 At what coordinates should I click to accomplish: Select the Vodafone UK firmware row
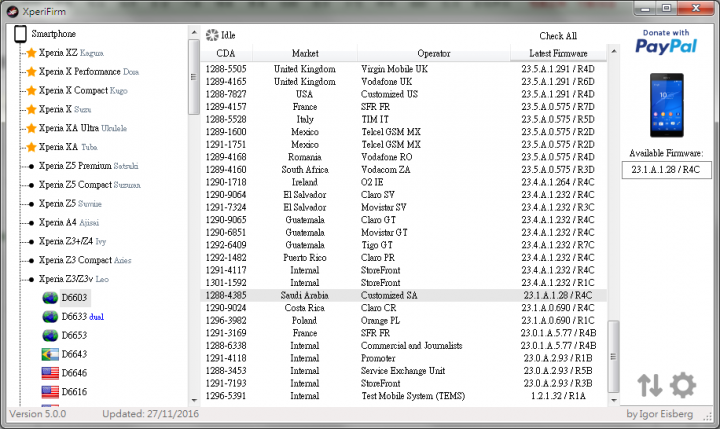tap(403, 81)
